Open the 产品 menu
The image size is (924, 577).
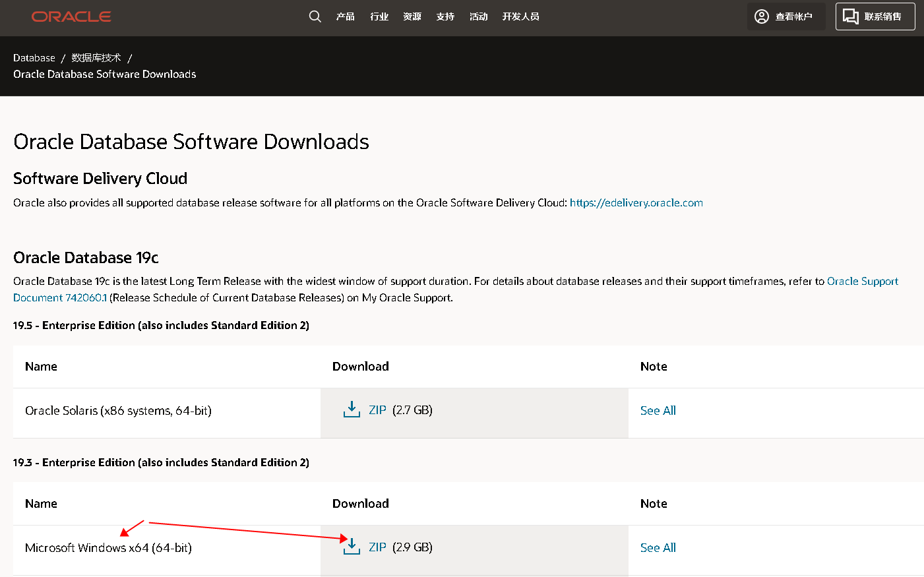pos(345,16)
